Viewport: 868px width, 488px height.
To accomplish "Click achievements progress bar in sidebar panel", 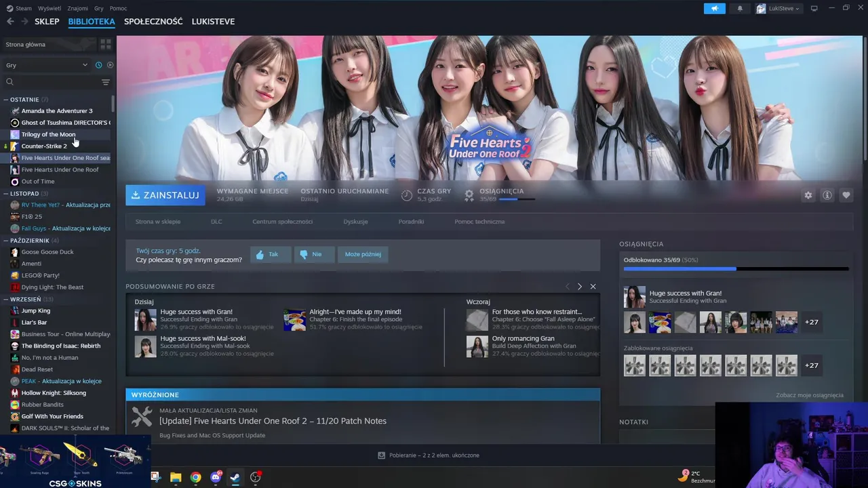I will [736, 269].
